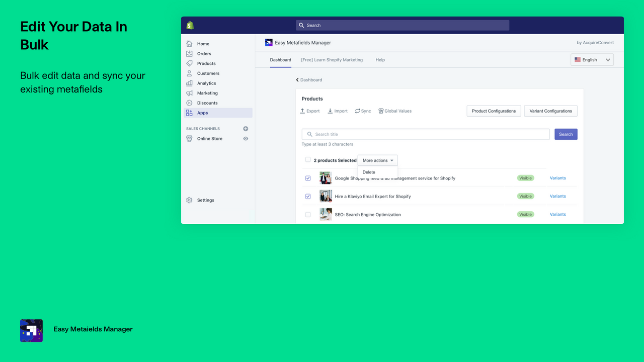Select Analytics from the sidebar

pyautogui.click(x=206, y=83)
